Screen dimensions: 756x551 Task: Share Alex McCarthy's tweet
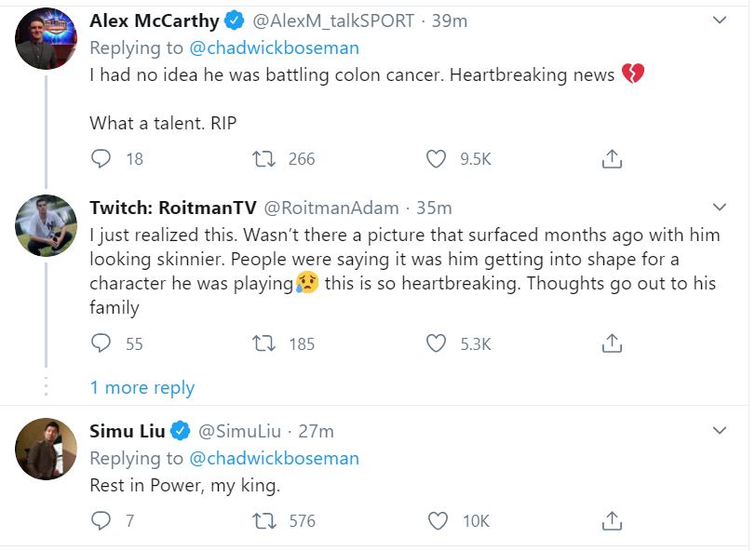tap(612, 159)
